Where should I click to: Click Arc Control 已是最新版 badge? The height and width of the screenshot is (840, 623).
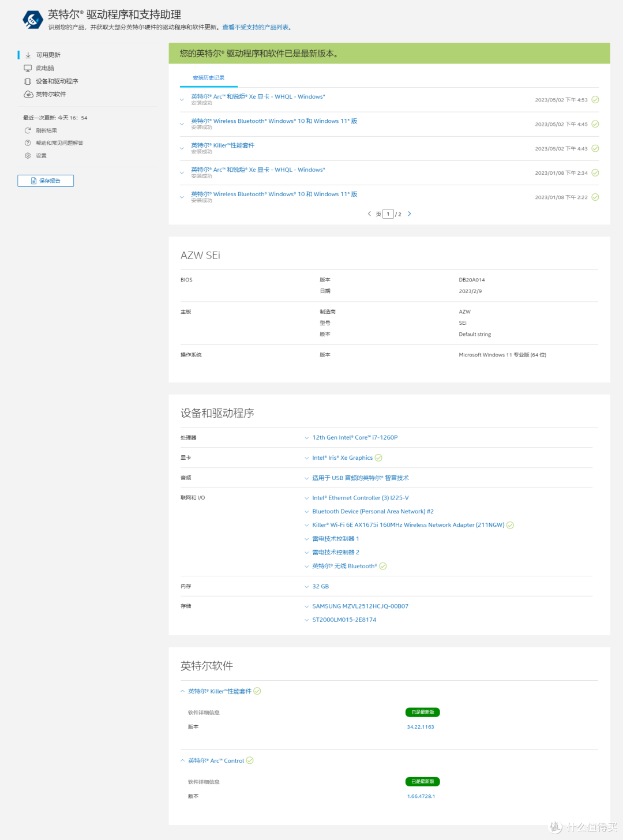tap(423, 781)
